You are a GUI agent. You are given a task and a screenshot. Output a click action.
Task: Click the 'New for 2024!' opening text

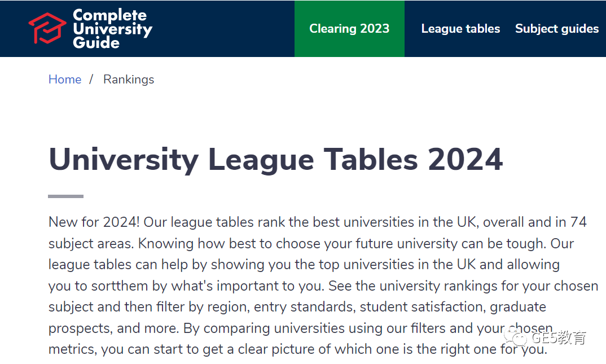pyautogui.click(x=94, y=222)
